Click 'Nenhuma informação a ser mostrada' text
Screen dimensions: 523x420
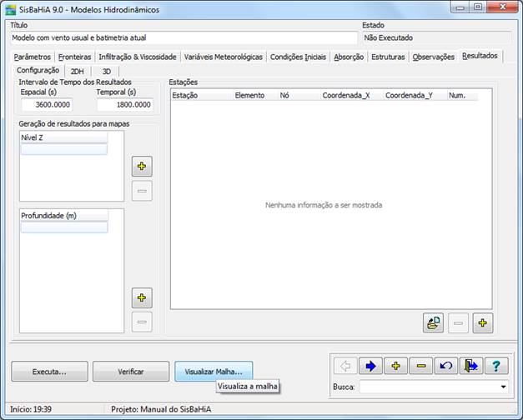pos(324,205)
